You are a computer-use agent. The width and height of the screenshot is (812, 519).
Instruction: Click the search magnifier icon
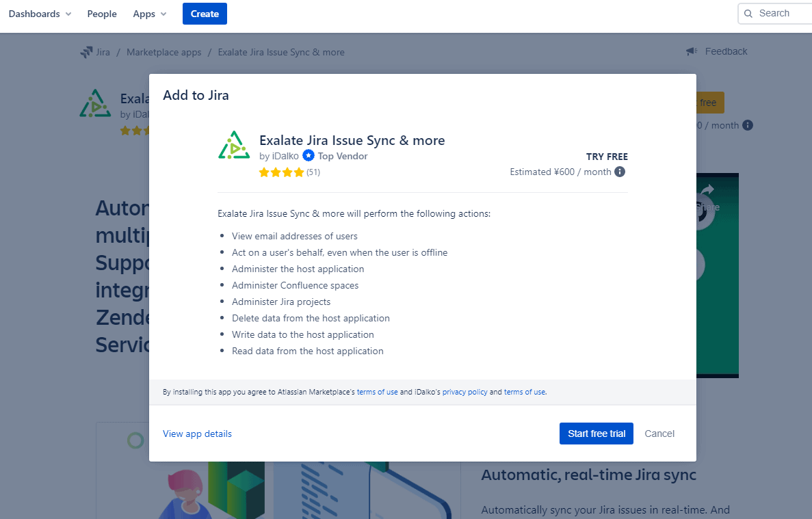[x=748, y=14]
